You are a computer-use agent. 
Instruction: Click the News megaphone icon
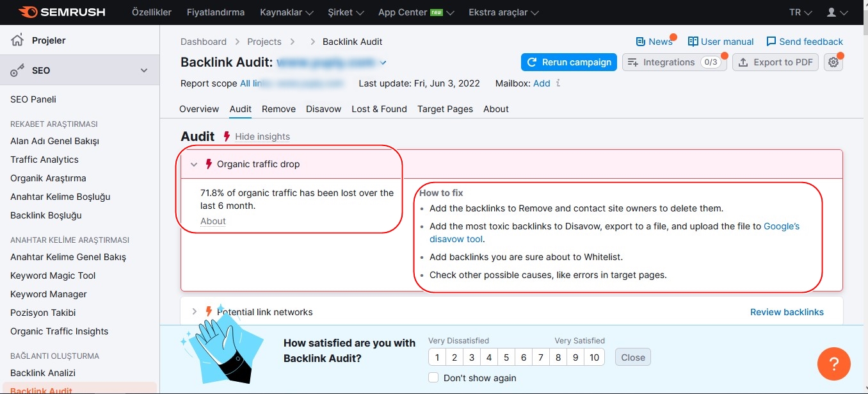640,42
